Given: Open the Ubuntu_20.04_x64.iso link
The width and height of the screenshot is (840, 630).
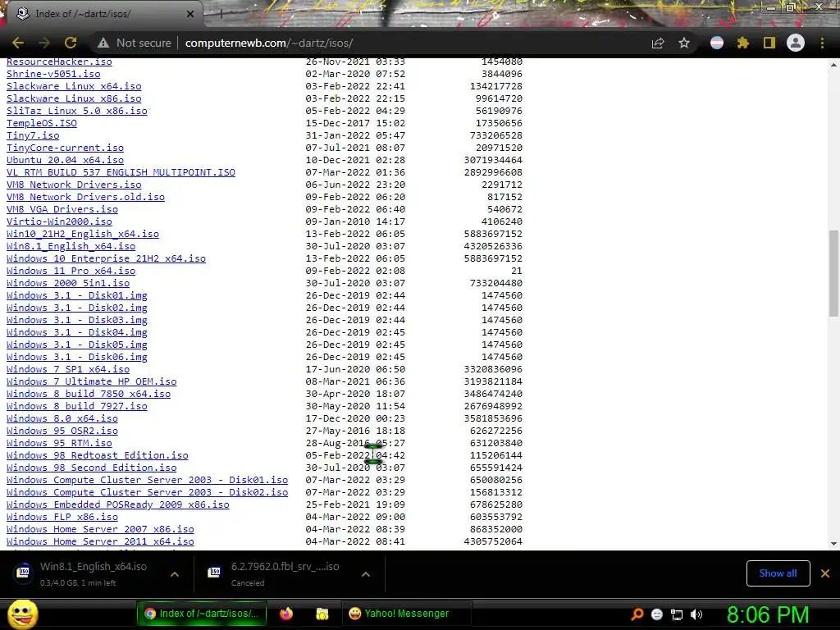Looking at the screenshot, I should [65, 160].
